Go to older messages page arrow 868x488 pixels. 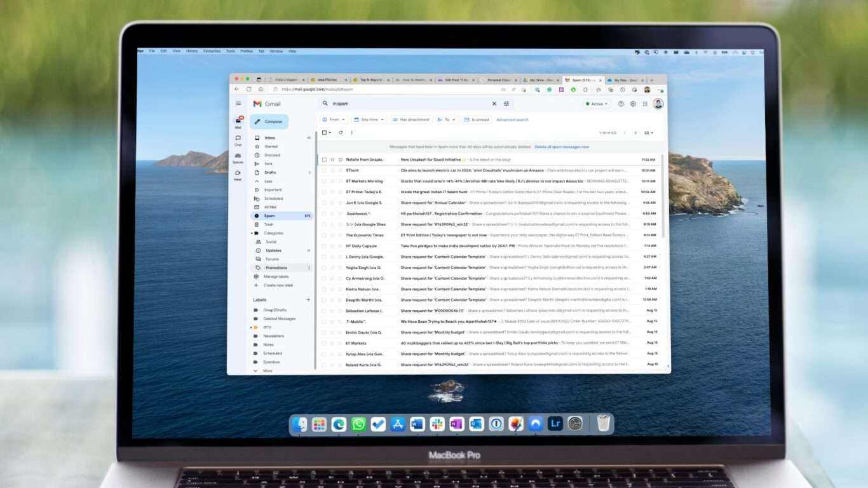click(635, 133)
